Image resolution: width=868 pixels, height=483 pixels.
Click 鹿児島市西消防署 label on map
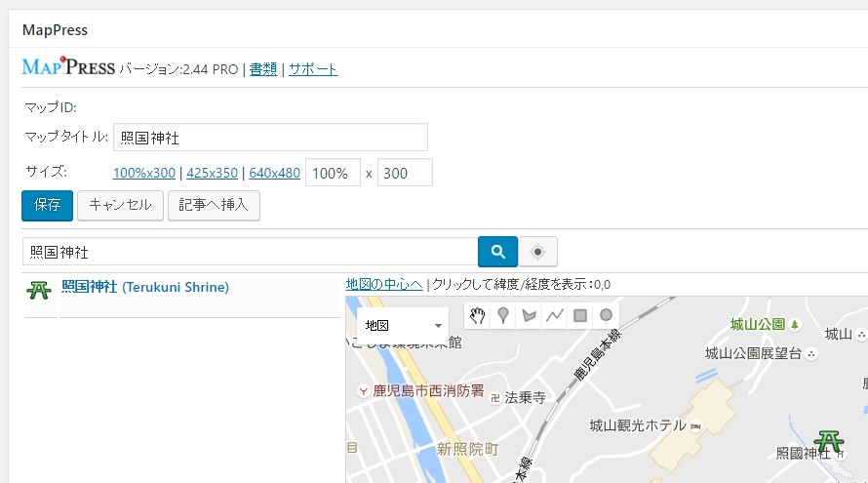tap(428, 391)
